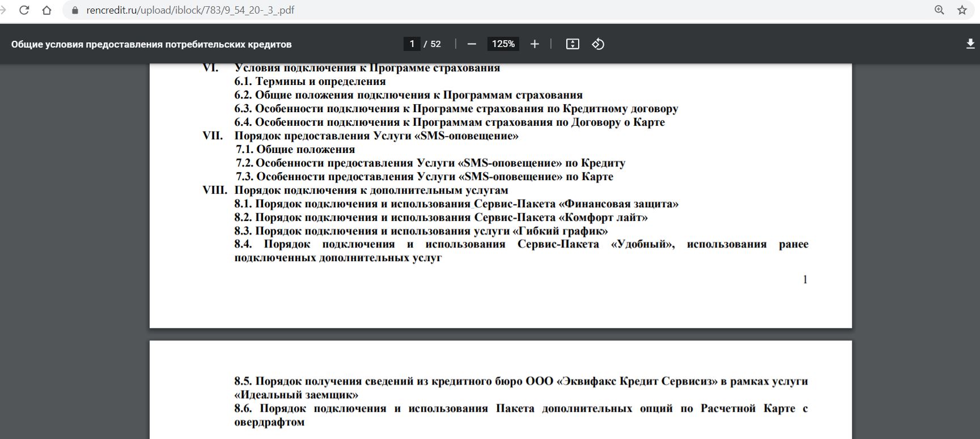Image resolution: width=980 pixels, height=439 pixels.
Task: Click entry 8.6 about Расчетной Карте с овердрафтом
Action: coord(521,415)
